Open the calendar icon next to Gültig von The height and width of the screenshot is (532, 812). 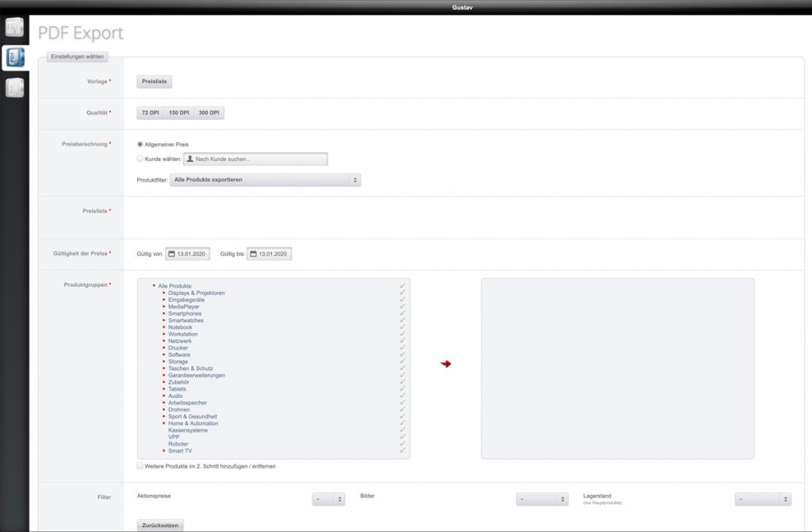point(170,254)
